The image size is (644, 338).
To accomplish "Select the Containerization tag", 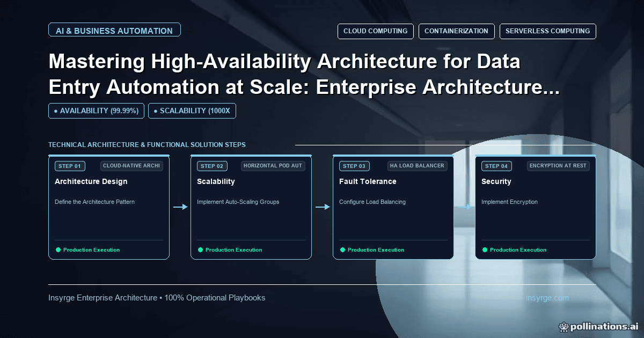I will coord(456,31).
